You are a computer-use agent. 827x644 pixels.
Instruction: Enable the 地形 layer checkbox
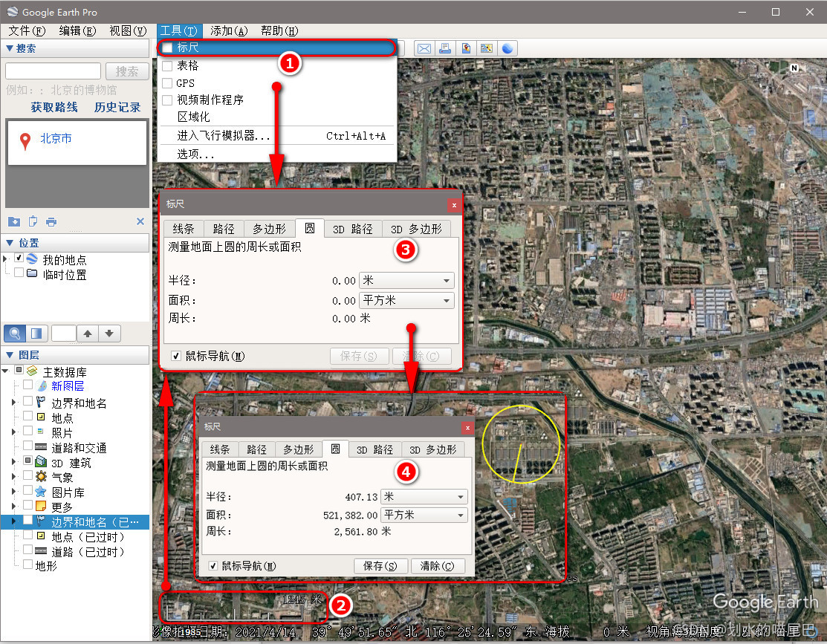click(x=27, y=565)
